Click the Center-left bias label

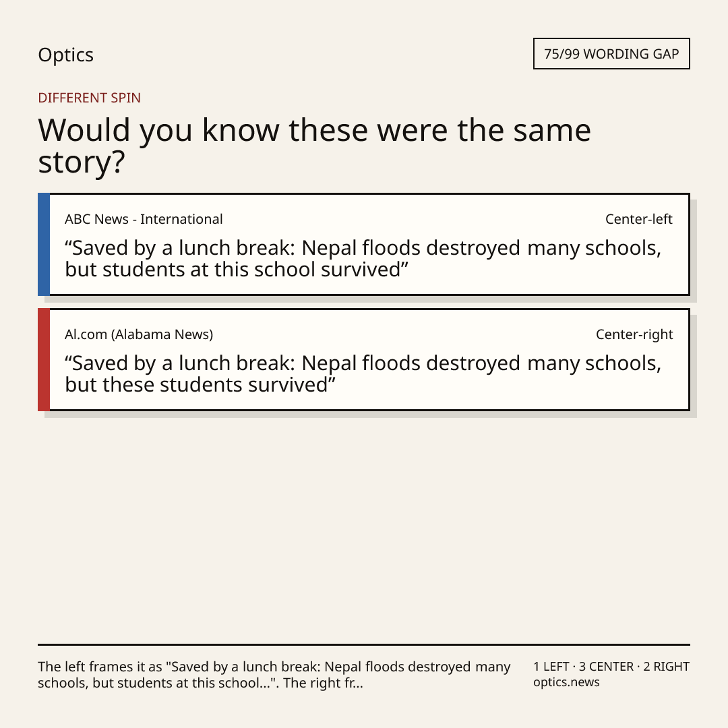[639, 219]
